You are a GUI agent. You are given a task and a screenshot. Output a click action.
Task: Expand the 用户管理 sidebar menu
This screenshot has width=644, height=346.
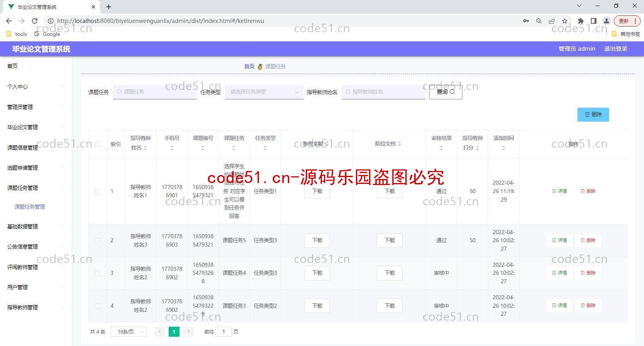point(36,287)
